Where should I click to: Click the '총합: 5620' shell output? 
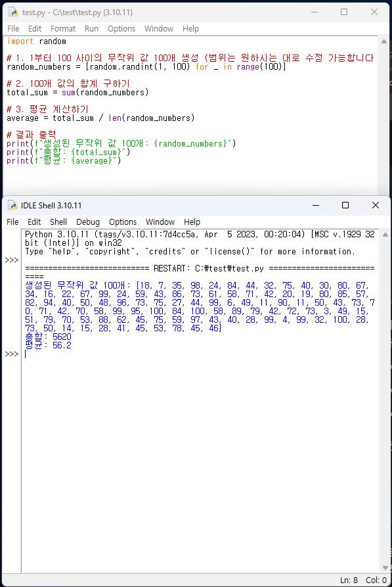pos(48,337)
